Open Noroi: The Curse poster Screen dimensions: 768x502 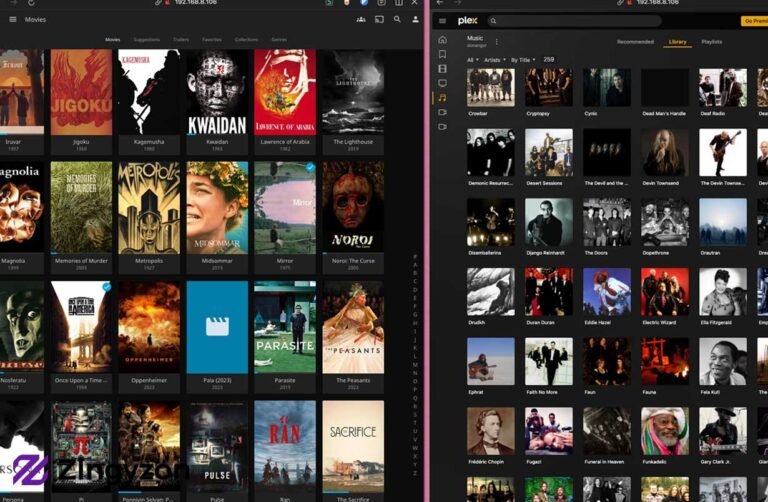[353, 208]
